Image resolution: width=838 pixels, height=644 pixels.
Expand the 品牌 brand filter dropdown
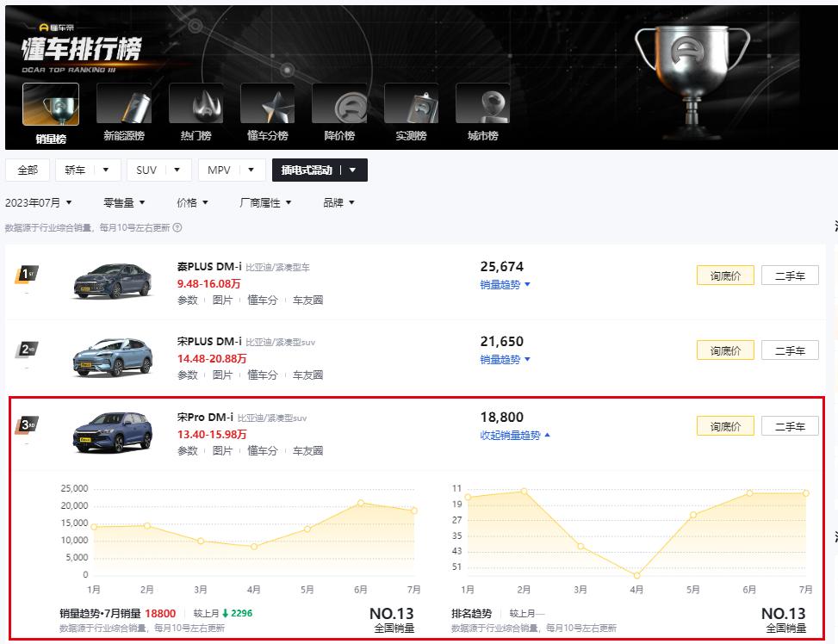(x=338, y=202)
